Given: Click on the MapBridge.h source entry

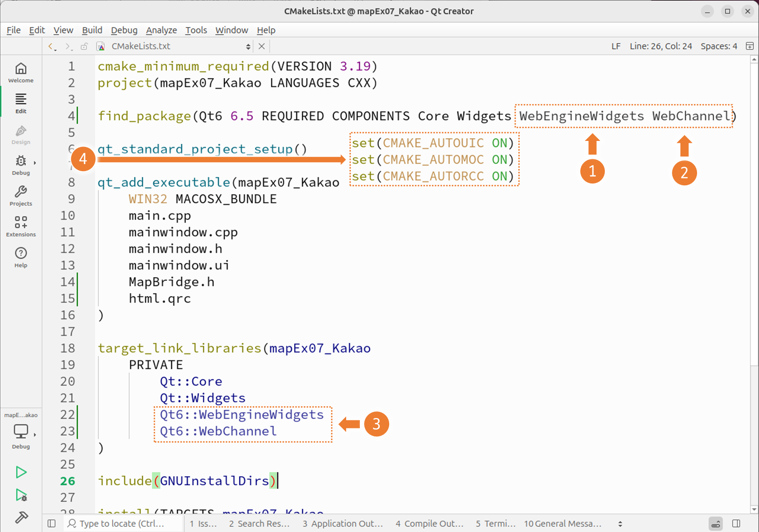Looking at the screenshot, I should click(x=172, y=282).
